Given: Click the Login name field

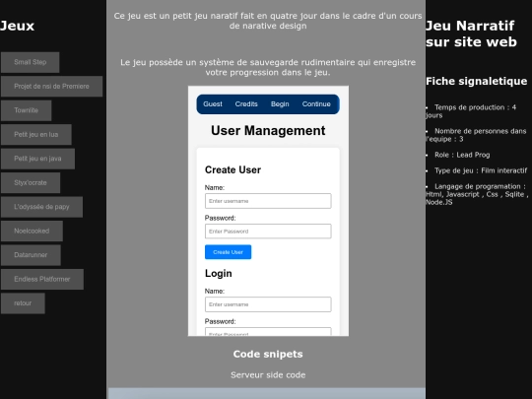Looking at the screenshot, I should click(268, 304).
